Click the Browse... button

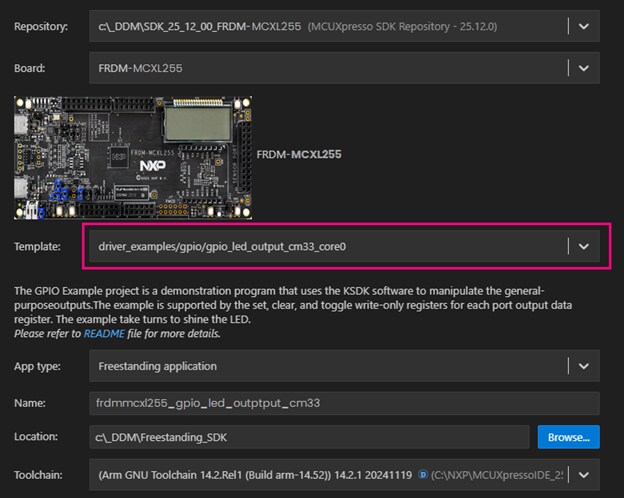pos(569,437)
